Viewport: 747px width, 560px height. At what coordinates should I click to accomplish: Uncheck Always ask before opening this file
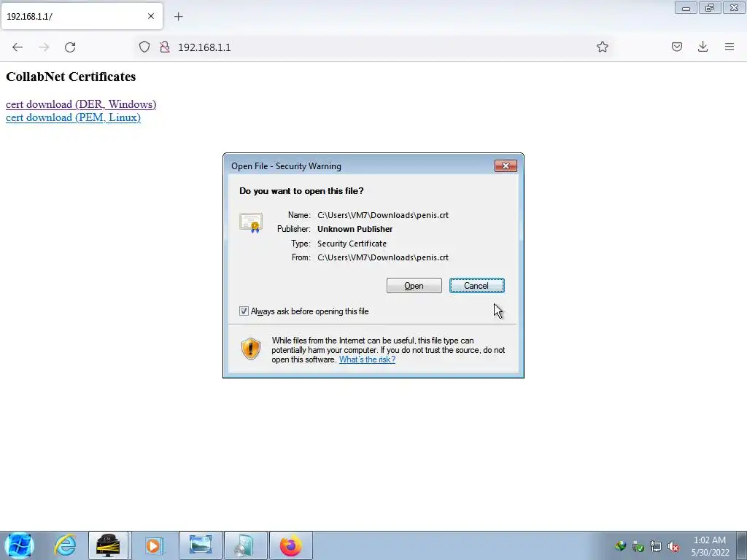tap(244, 311)
